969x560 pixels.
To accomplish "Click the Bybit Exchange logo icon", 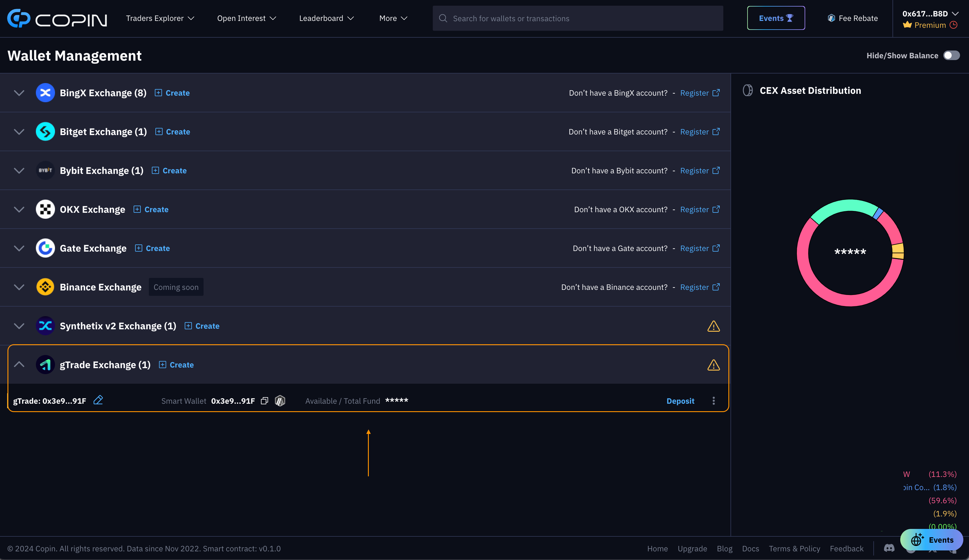I will click(45, 170).
